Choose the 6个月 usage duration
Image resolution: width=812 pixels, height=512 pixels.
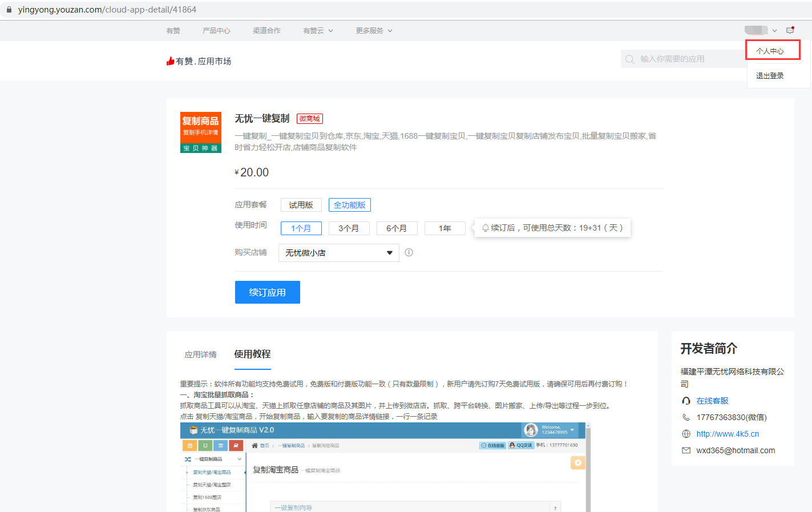tap(397, 228)
